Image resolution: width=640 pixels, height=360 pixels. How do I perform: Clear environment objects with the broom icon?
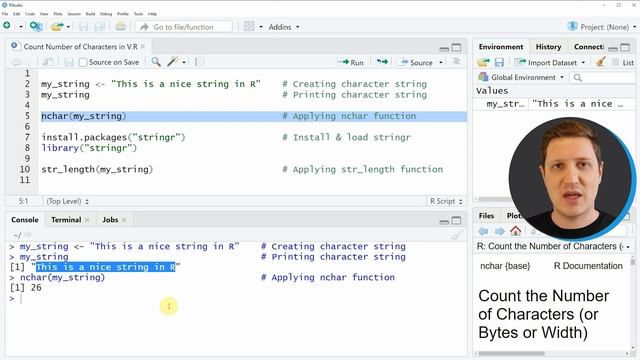point(600,62)
